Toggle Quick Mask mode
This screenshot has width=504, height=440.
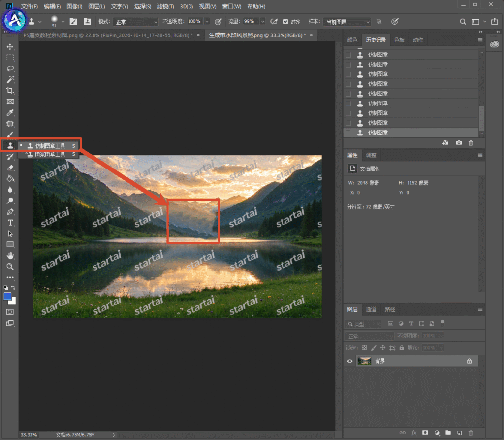tap(10, 312)
